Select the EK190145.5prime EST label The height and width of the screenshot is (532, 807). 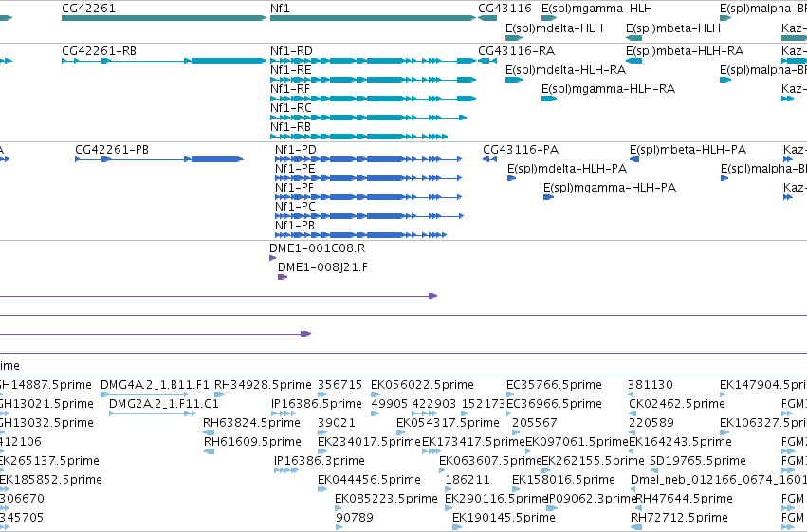pos(504,518)
